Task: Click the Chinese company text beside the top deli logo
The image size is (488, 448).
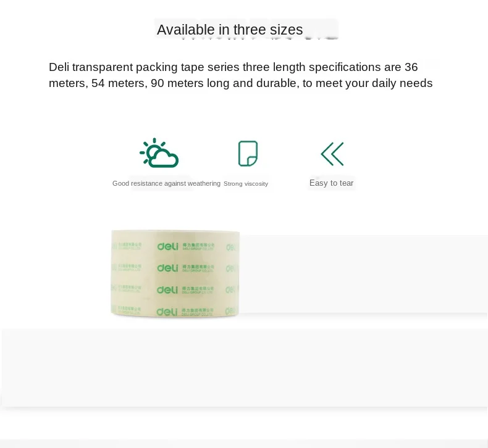Action: point(198,247)
